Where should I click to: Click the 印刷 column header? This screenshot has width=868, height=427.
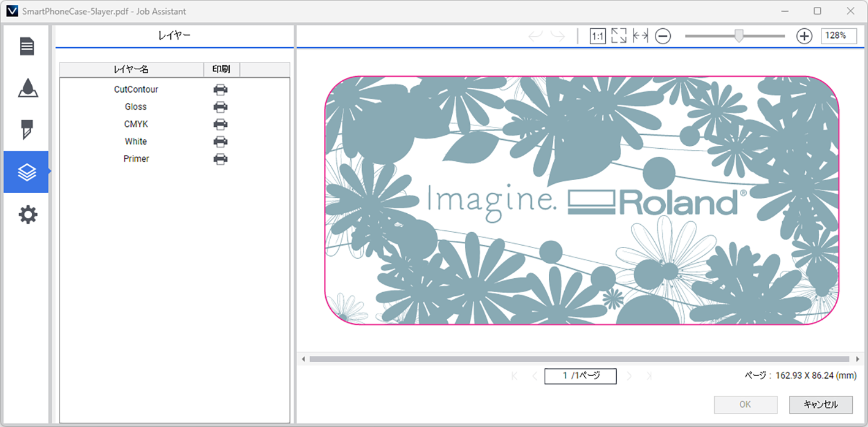click(x=221, y=70)
